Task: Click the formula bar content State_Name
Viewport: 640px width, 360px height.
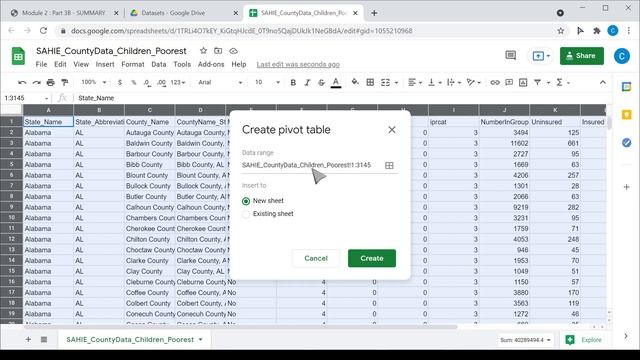Action: (x=96, y=98)
